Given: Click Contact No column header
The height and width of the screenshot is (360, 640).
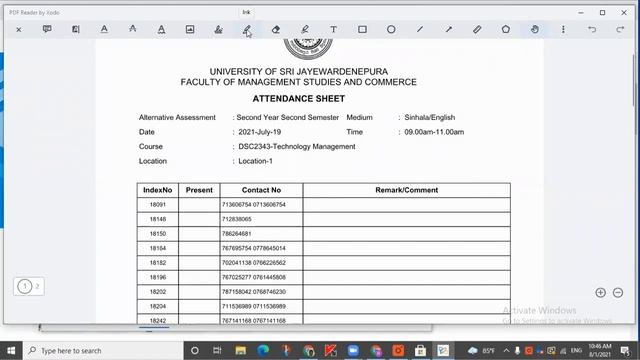Looking at the screenshot, I should [261, 190].
